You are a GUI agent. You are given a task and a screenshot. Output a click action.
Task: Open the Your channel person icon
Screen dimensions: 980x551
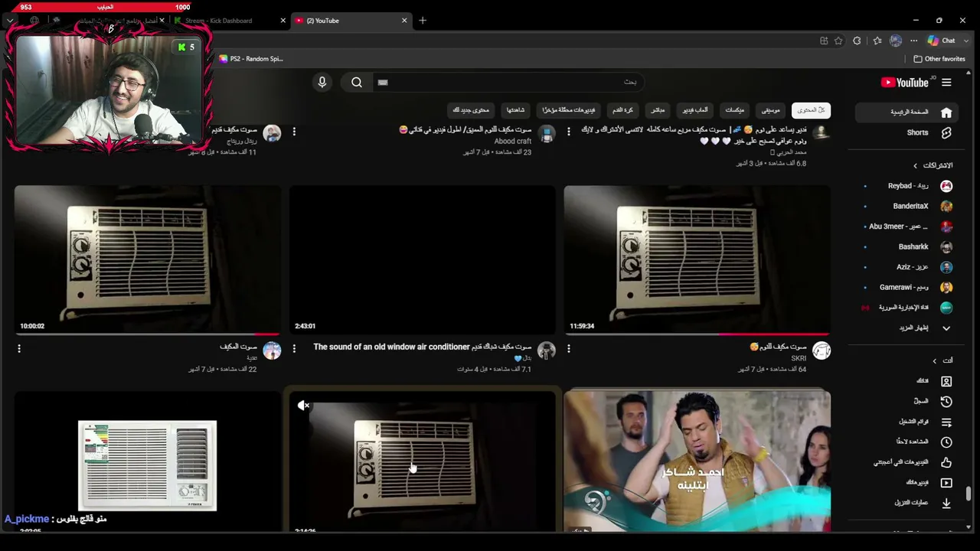946,381
